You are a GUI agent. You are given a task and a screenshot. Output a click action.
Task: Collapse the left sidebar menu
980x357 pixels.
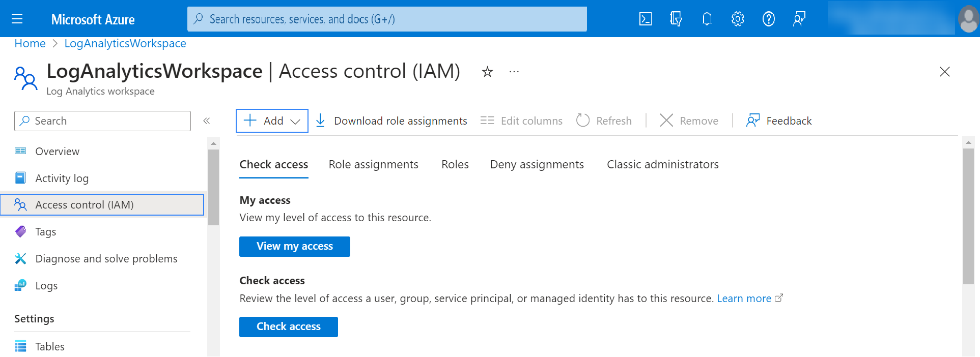pos(207,121)
